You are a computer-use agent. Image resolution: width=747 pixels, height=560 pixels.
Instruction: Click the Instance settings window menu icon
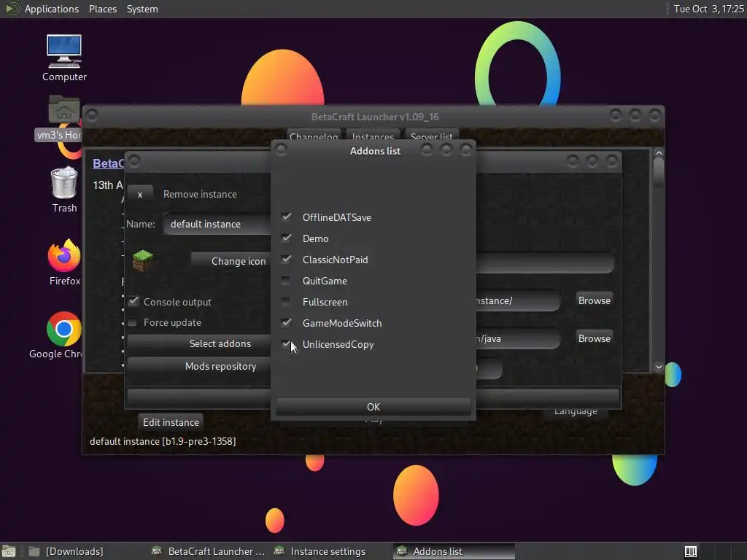[x=134, y=161]
